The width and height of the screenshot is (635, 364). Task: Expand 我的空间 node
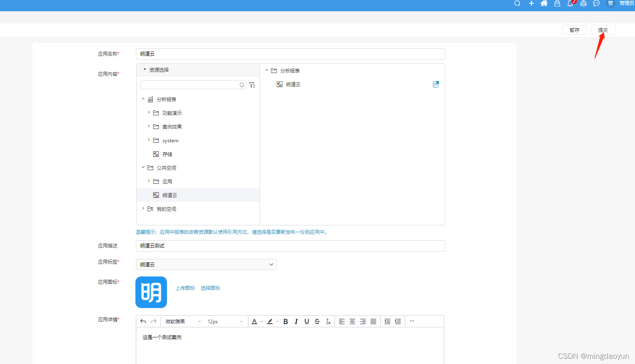[143, 208]
